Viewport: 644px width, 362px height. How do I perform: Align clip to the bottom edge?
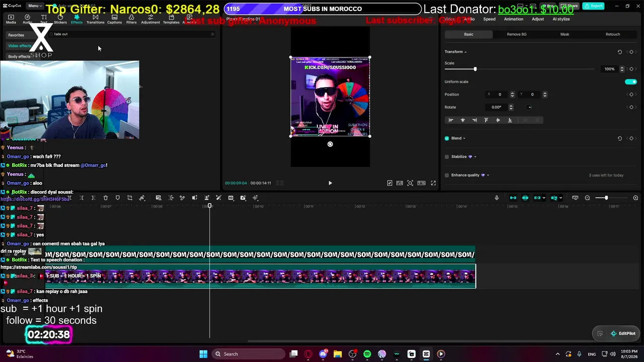(x=510, y=120)
